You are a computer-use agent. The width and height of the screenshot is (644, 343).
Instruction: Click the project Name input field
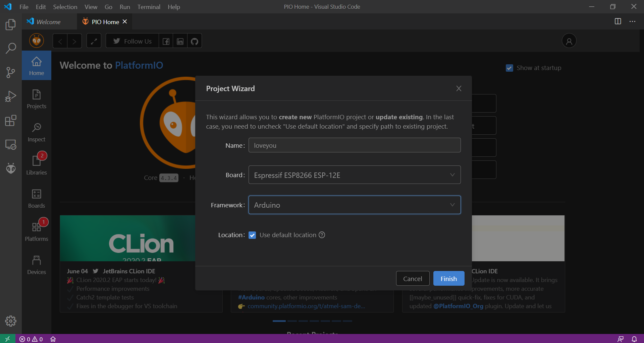point(354,145)
